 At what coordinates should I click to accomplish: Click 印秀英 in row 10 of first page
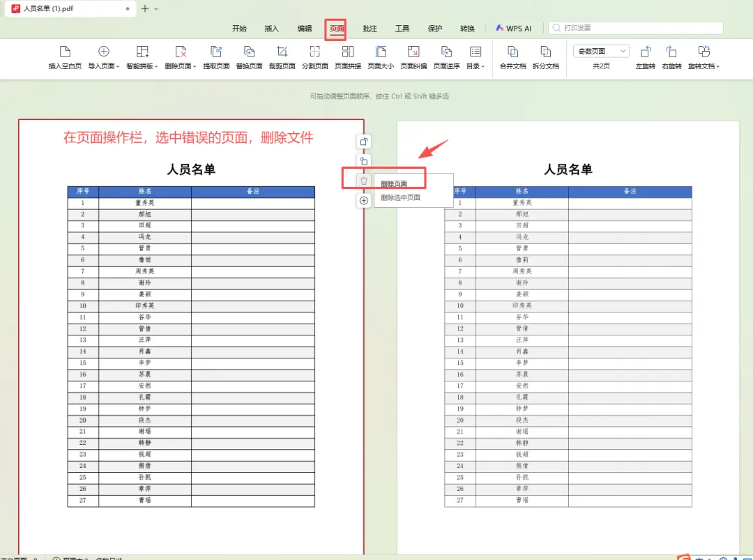coord(144,305)
